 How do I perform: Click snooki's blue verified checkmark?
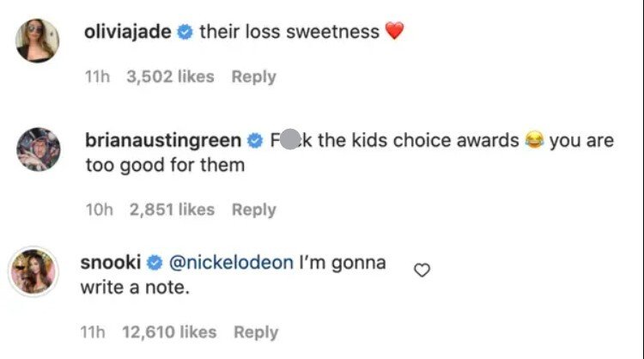155,263
